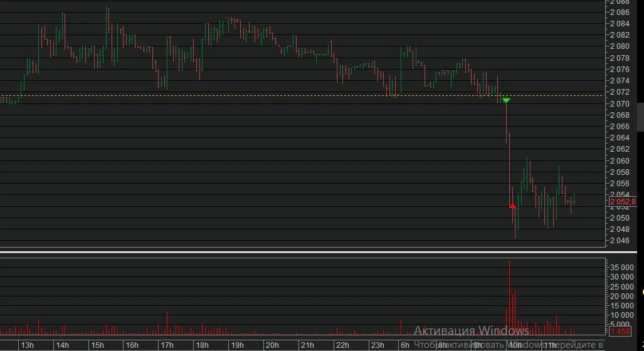Screen dimensions: 644x351
Task: Click the 30 000 volume axis label
Action: (621, 276)
